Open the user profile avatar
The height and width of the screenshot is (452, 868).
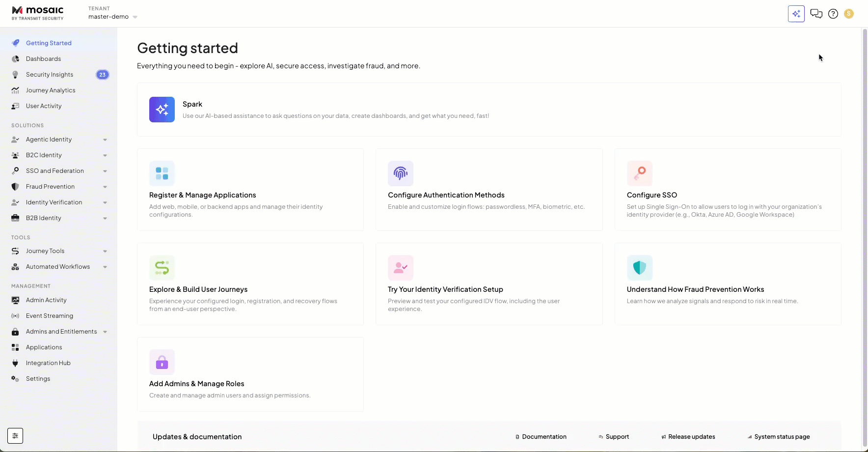[849, 14]
